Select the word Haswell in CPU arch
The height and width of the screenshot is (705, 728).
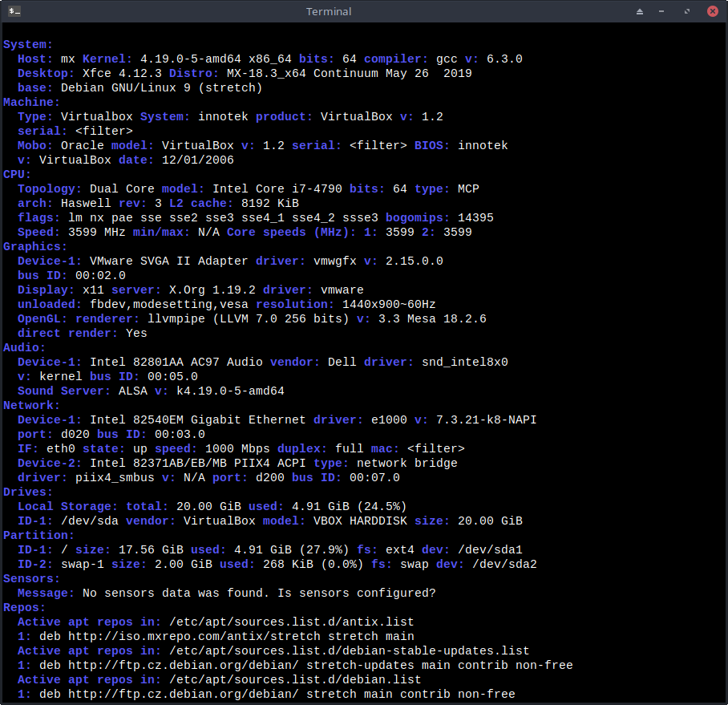tap(86, 203)
